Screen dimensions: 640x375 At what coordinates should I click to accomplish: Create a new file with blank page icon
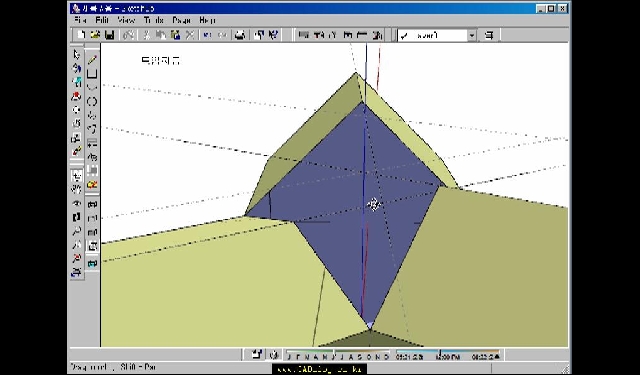81,35
